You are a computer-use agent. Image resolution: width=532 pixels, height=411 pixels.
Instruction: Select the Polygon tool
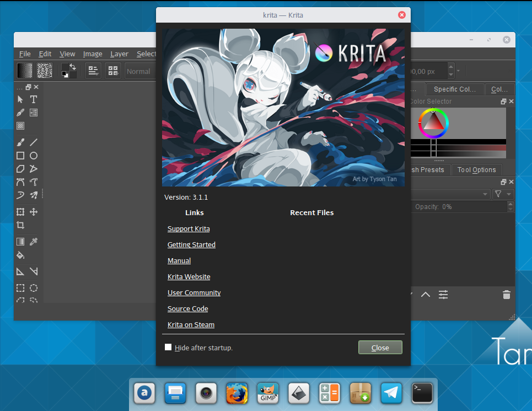click(x=20, y=169)
